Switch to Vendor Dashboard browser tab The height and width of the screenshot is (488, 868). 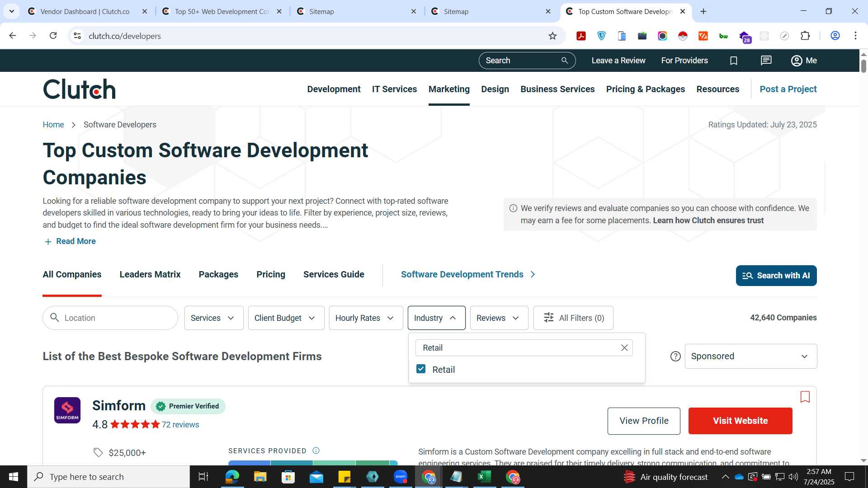coord(86,11)
